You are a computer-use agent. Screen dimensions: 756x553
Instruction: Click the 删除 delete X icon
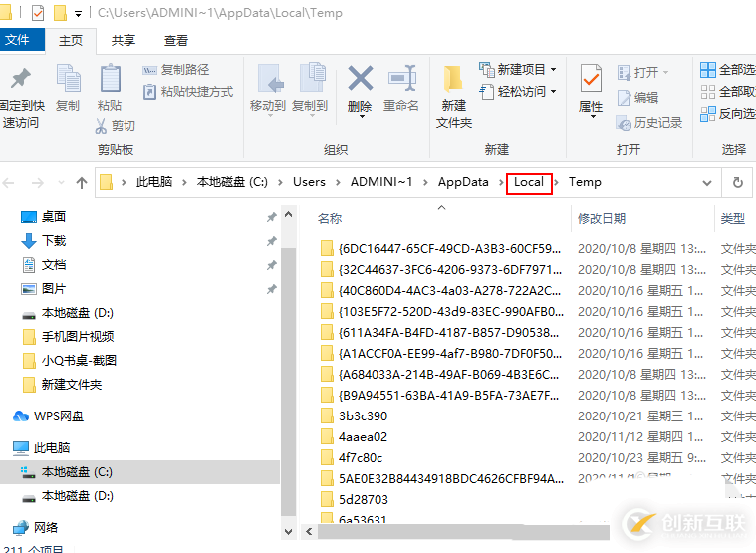pos(361,78)
